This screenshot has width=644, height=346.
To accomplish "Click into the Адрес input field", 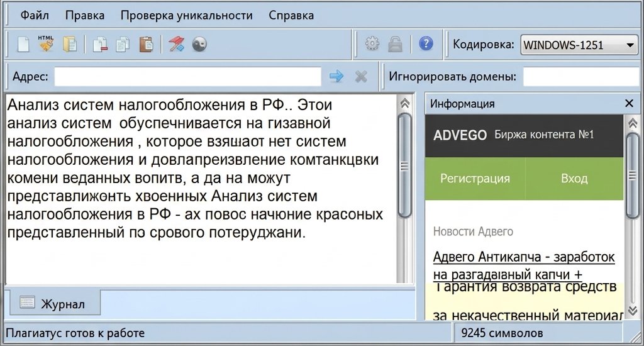I will point(187,76).
